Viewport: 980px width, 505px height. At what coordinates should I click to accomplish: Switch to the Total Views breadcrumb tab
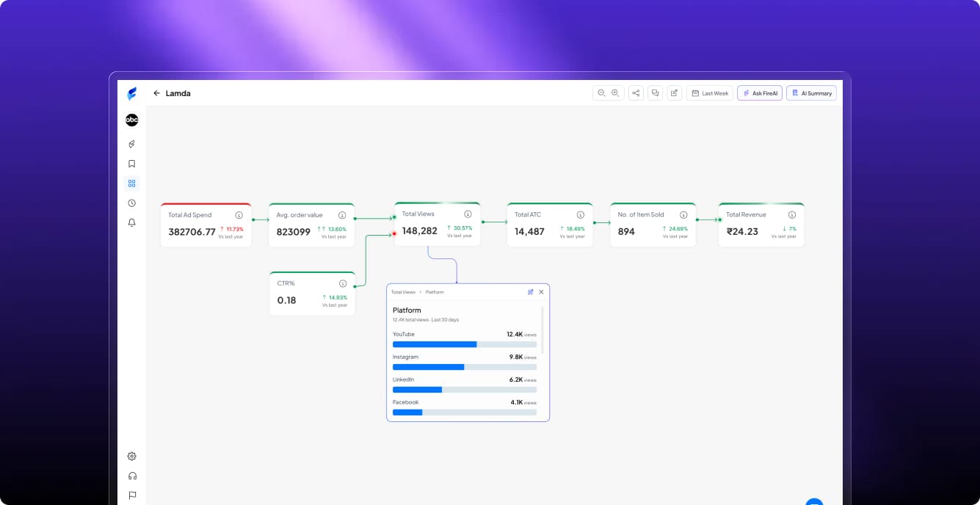[403, 291]
